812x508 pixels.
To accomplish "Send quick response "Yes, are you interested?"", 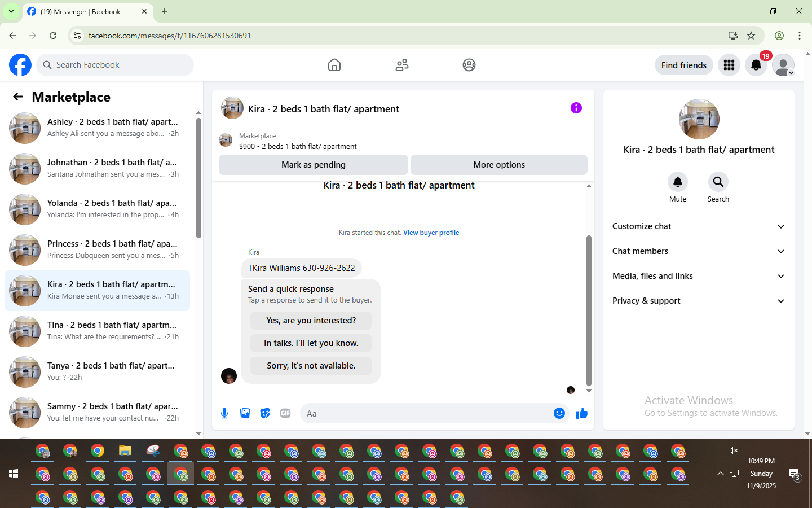I will [x=311, y=321].
